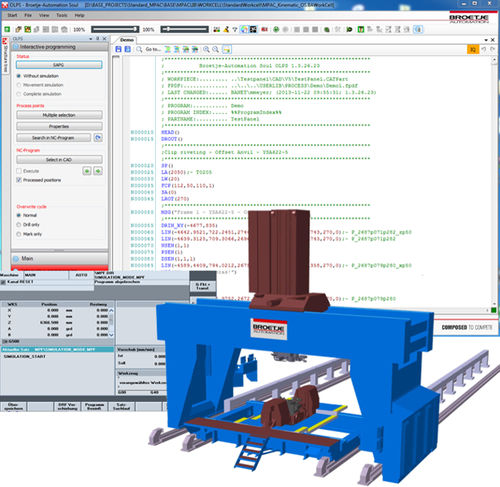Save the Demo NC program with disk icon
This screenshot has width=500, height=487.
(x=118, y=49)
